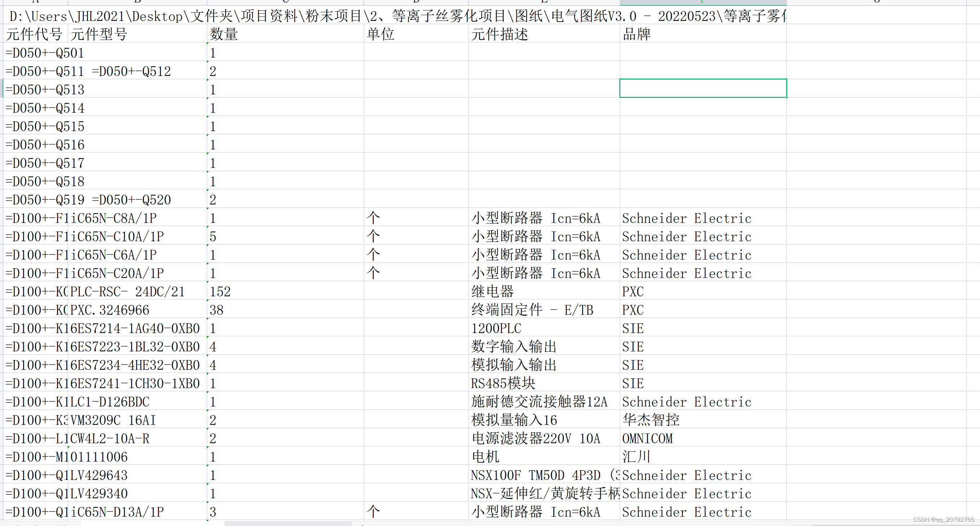Click brand cell 华杰智控
The width and height of the screenshot is (980, 526).
point(703,419)
